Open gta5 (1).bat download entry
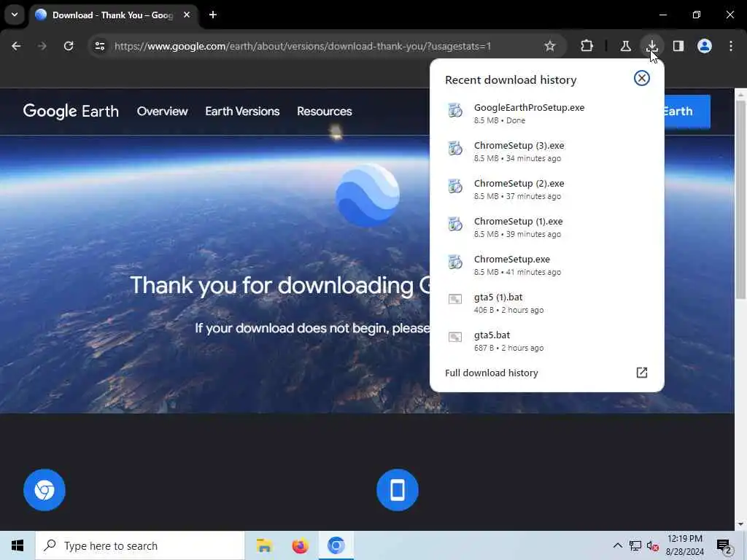Viewport: 747px width, 560px height. click(x=546, y=303)
